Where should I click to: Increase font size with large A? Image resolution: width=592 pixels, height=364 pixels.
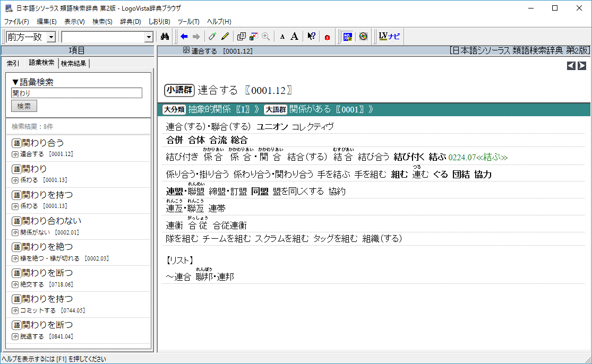click(x=295, y=37)
